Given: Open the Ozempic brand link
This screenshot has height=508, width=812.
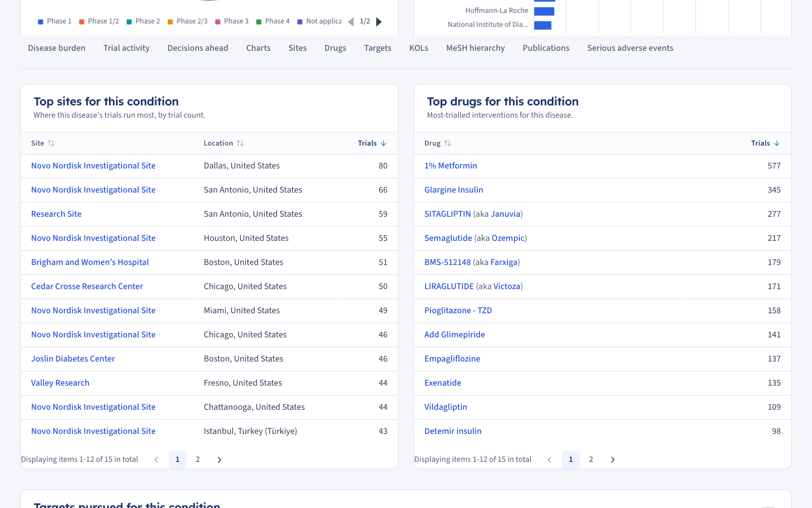Looking at the screenshot, I should click(508, 238).
